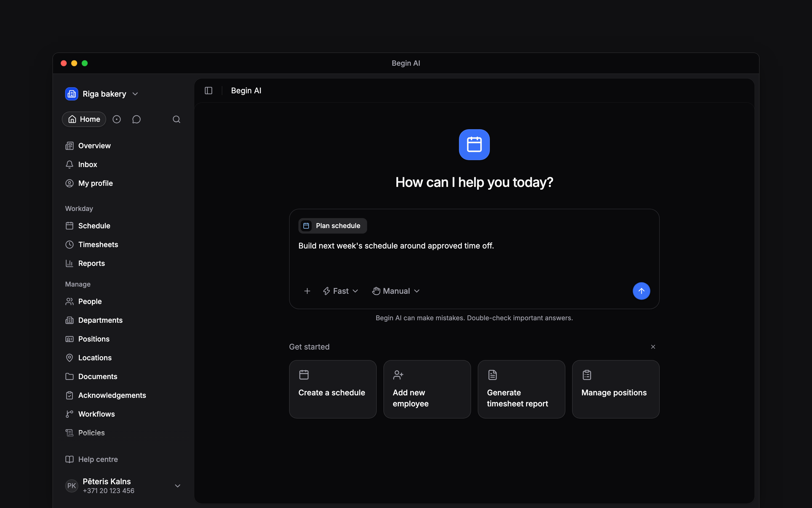The height and width of the screenshot is (508, 812).
Task: Go to My profile
Action: tap(89, 183)
